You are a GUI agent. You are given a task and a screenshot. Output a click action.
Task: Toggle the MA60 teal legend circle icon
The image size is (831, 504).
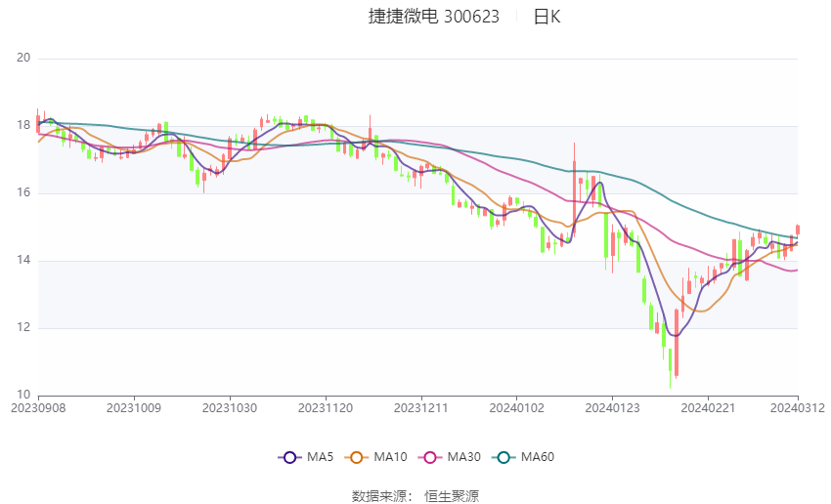tap(503, 457)
